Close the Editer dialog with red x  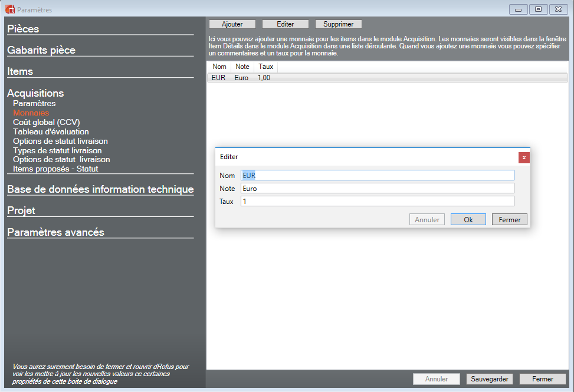[x=523, y=157]
